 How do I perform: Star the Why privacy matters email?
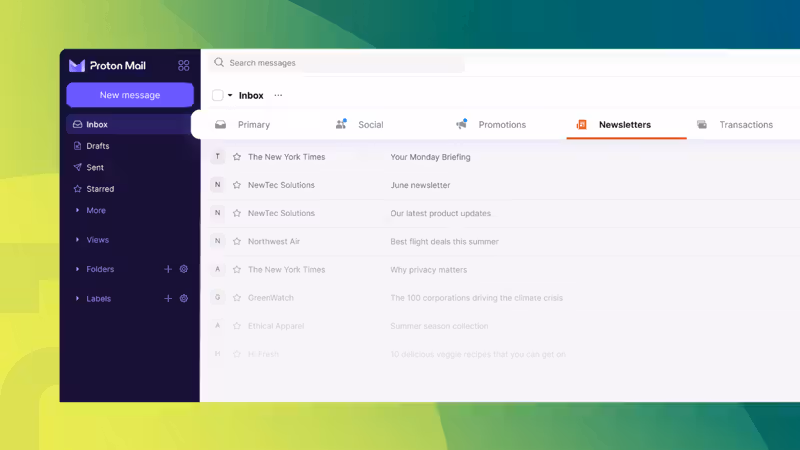(x=237, y=269)
